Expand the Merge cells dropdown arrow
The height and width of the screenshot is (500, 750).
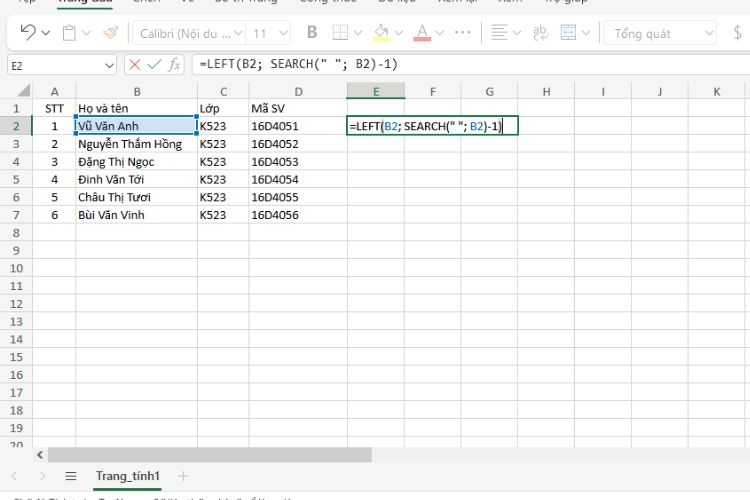[x=586, y=33]
